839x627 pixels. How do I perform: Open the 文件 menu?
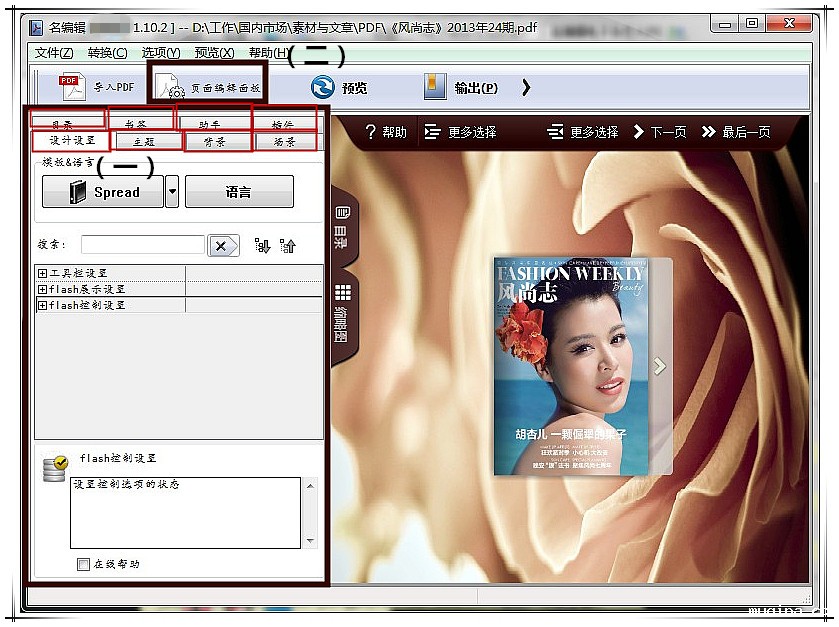(x=53, y=53)
